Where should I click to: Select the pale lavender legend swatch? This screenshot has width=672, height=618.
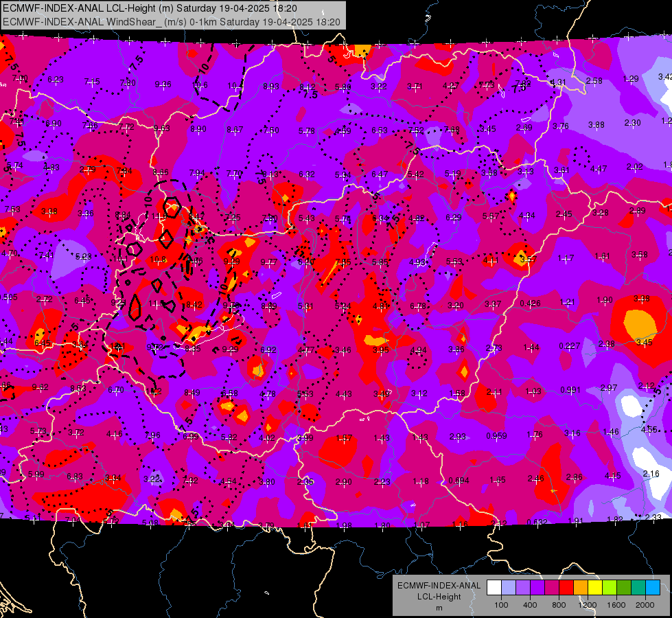click(509, 588)
